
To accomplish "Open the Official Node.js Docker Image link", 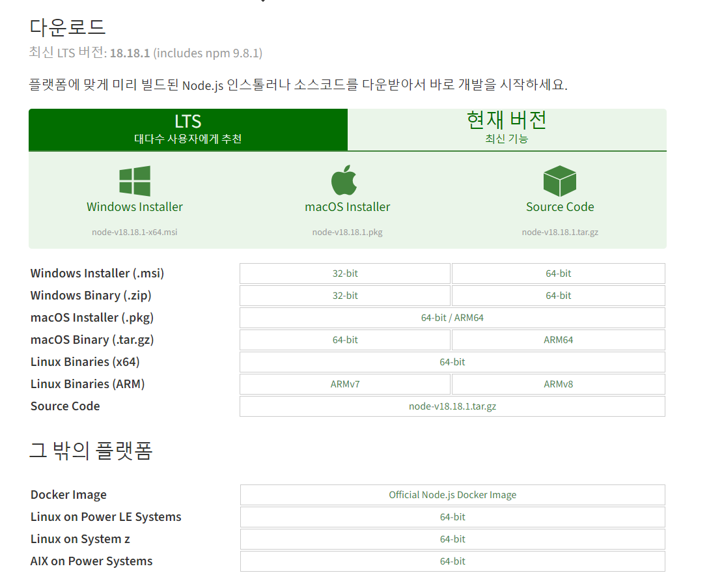I will pyautogui.click(x=452, y=494).
